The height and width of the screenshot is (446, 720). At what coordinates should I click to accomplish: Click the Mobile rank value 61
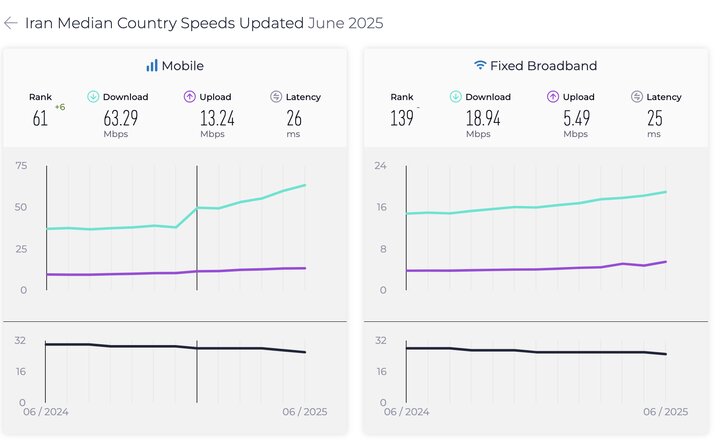(x=40, y=119)
